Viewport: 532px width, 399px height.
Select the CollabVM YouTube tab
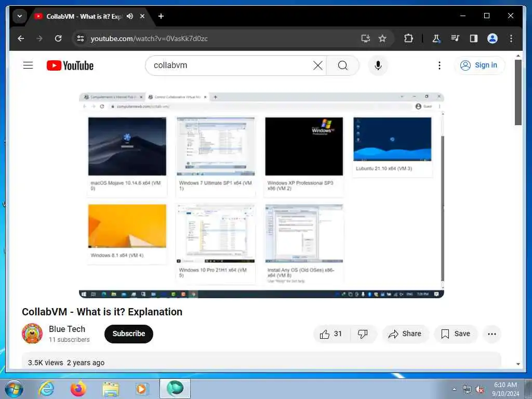tap(83, 16)
